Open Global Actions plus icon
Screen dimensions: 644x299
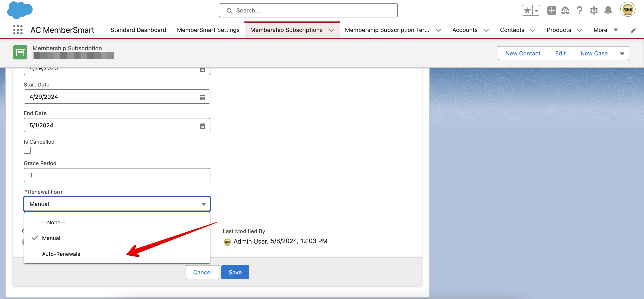[551, 11]
